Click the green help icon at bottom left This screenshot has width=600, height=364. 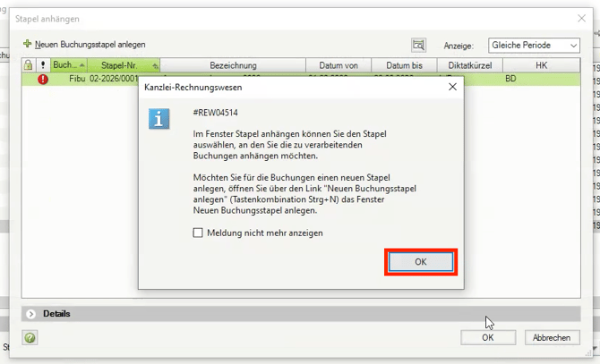click(x=30, y=338)
